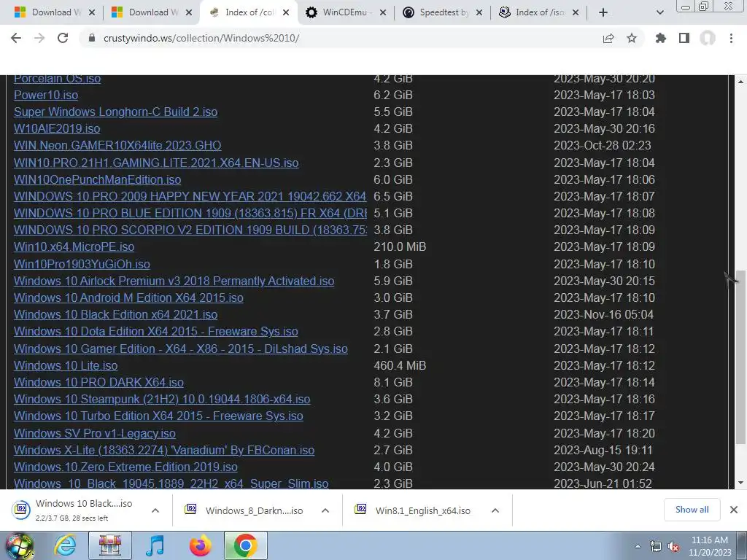Download Super Windows Longhorn-C Build 2.iso

pos(115,112)
